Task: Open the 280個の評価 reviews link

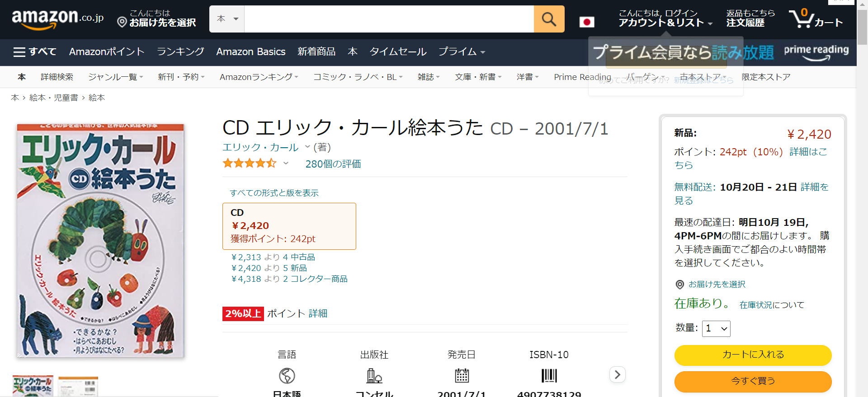Action: click(333, 164)
